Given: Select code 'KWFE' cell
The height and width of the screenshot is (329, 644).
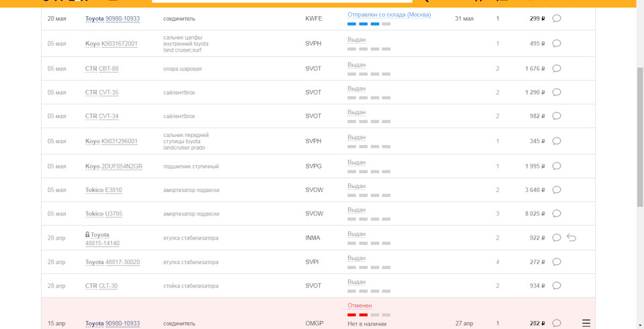Looking at the screenshot, I should click(314, 19).
